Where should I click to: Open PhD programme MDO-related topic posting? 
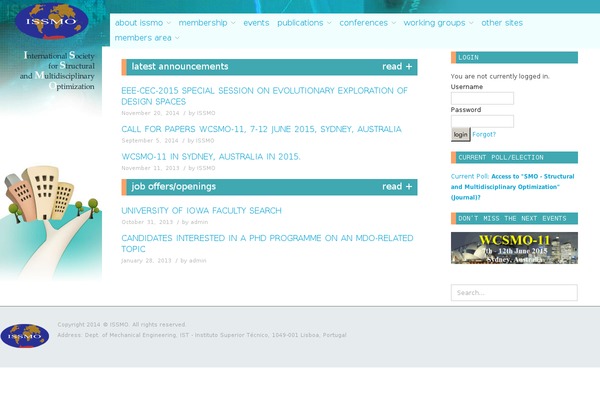(267, 243)
